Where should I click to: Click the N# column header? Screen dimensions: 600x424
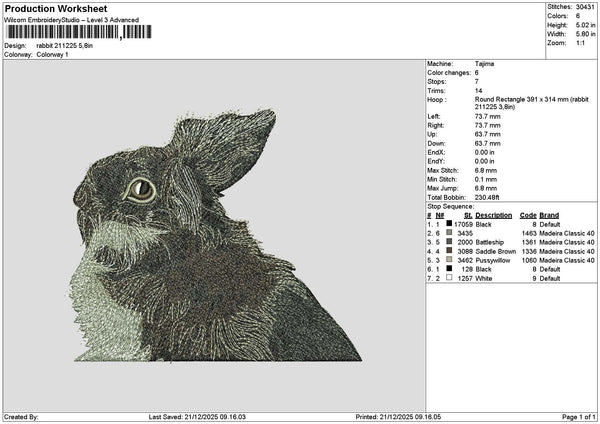coord(440,215)
